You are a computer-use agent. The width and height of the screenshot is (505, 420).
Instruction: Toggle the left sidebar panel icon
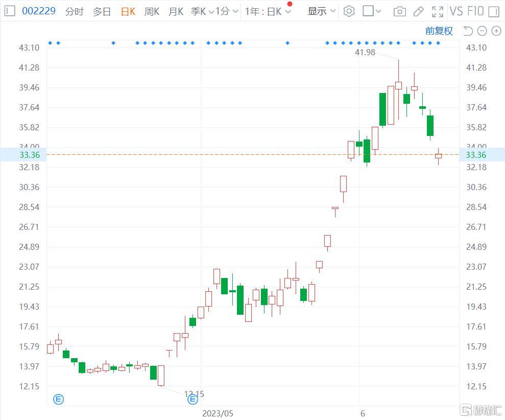[10, 11]
